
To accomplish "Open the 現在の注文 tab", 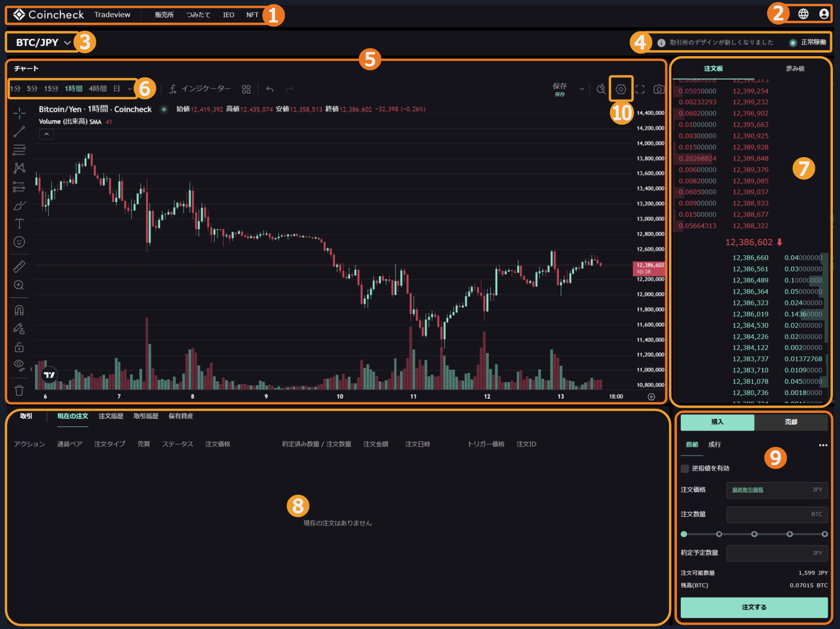I will (x=73, y=416).
